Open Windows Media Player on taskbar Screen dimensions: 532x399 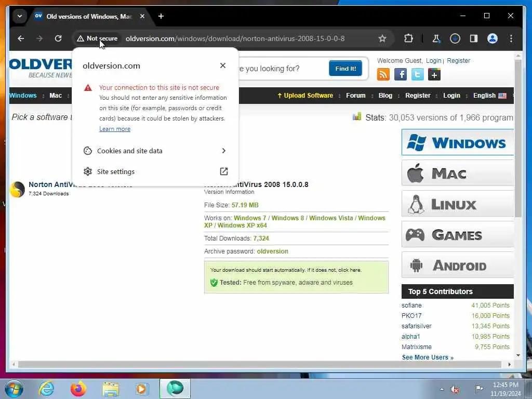(x=141, y=389)
